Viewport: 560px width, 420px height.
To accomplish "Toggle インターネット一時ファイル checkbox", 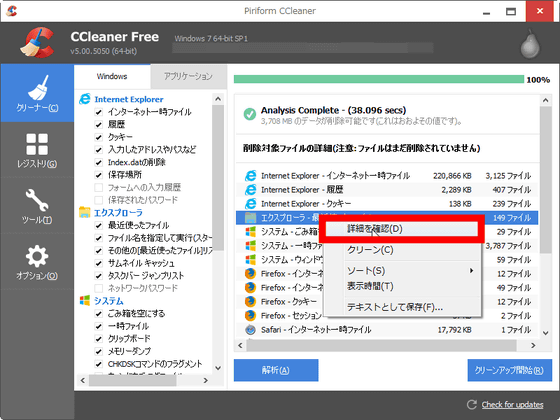I will coord(99,112).
